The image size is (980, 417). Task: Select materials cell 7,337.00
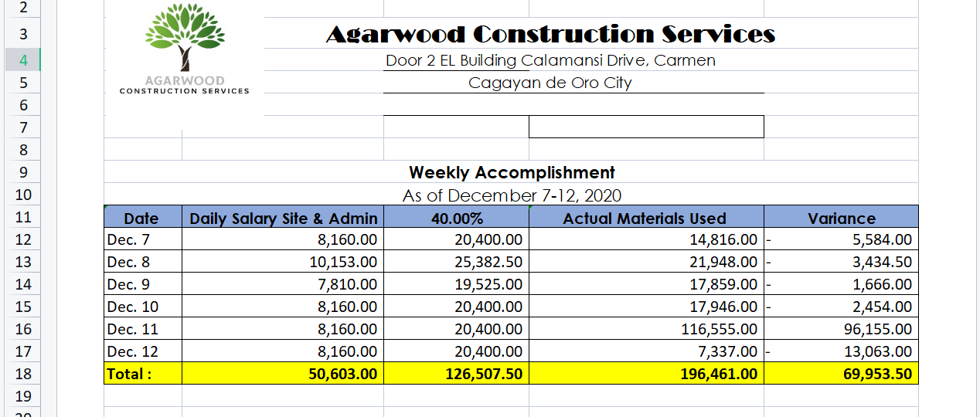[x=646, y=351]
